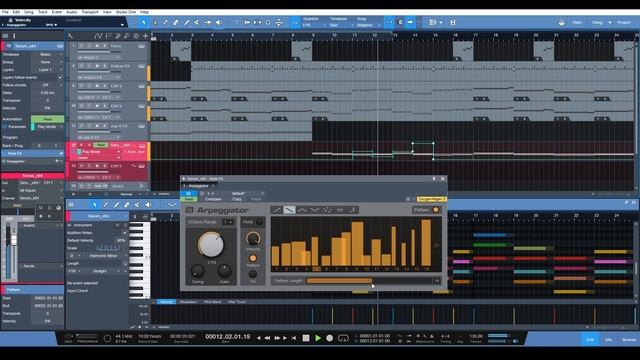This screenshot has width=640, height=360.
Task: Select the Arrow tool in the top toolbar
Action: pyautogui.click(x=144, y=22)
